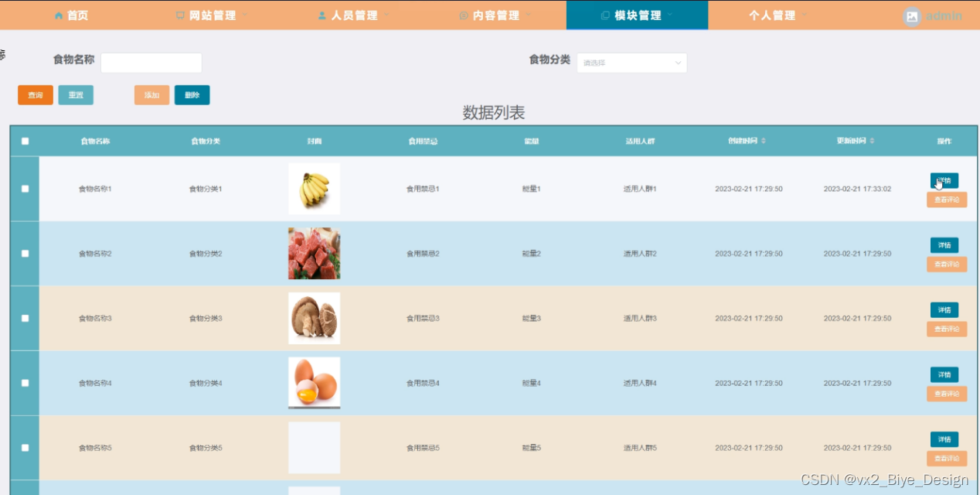Click 查看评论 for 食物名称1
The width and height of the screenshot is (980, 495).
947,200
